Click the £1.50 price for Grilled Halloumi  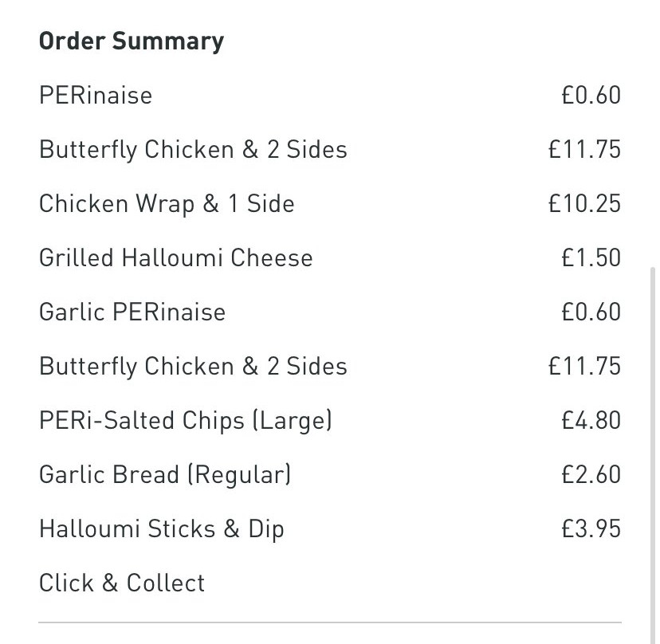[591, 257]
